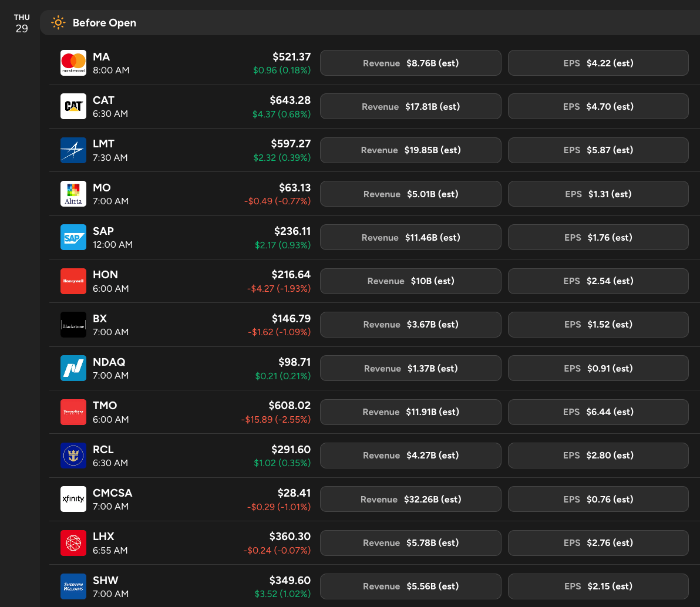Open SHW revenue estimate $5.56B
This screenshot has height=607, width=700.
[410, 586]
